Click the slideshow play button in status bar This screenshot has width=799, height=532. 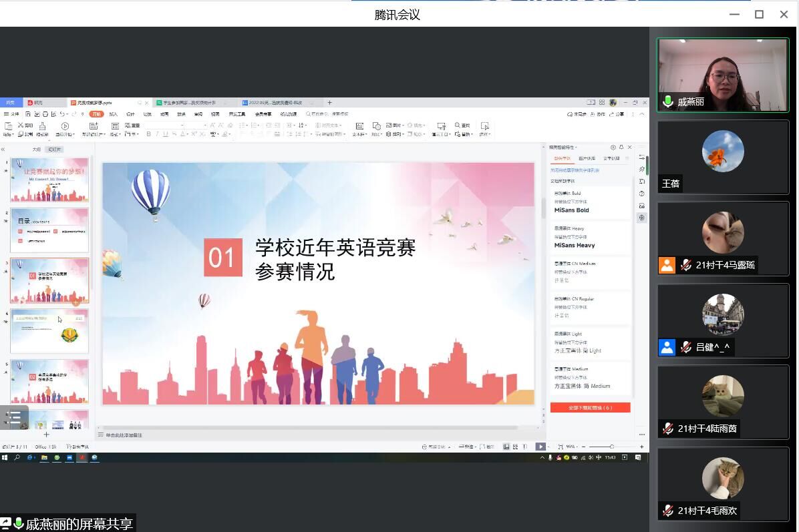(540, 447)
